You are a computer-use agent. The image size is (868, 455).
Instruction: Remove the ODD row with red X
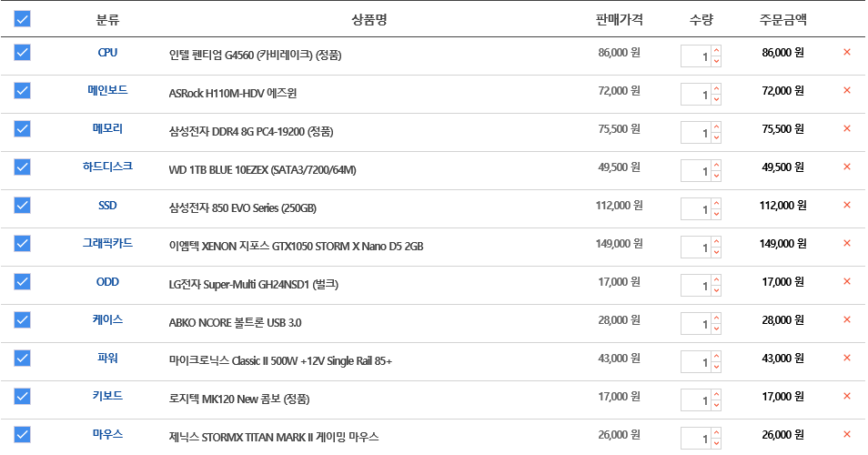(x=846, y=281)
